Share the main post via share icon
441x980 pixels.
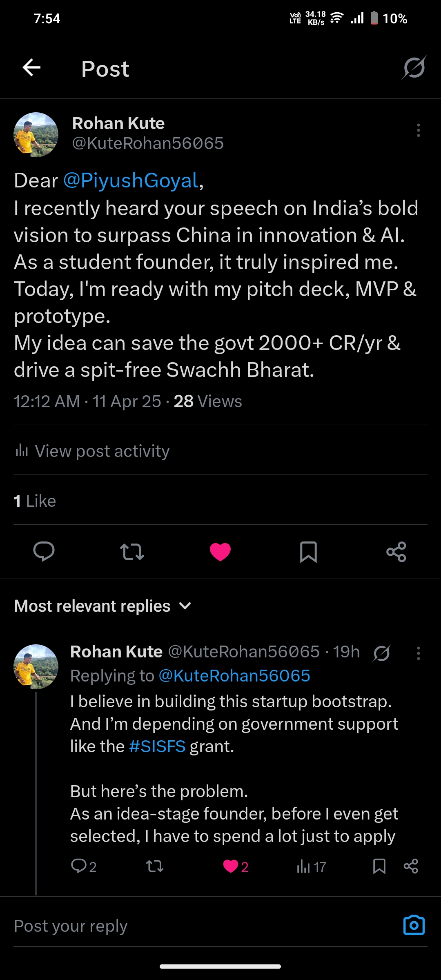point(396,552)
